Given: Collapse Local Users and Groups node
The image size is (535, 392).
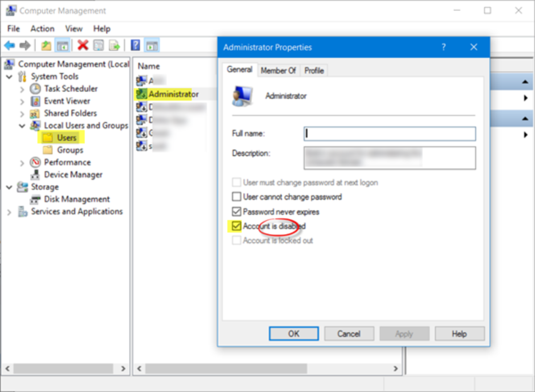Looking at the screenshot, I should tap(22, 126).
